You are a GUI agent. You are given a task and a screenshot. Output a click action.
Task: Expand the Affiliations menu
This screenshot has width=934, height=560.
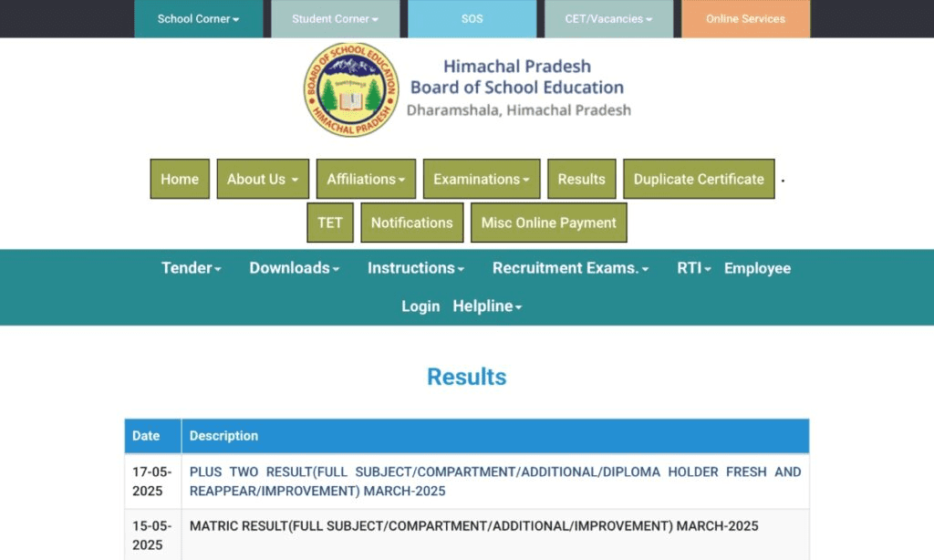(x=366, y=179)
